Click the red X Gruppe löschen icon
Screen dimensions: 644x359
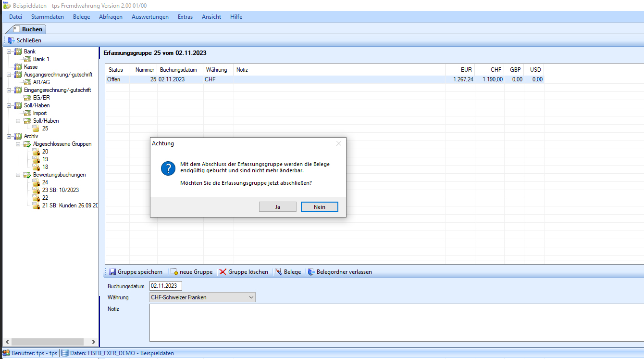[x=223, y=272]
